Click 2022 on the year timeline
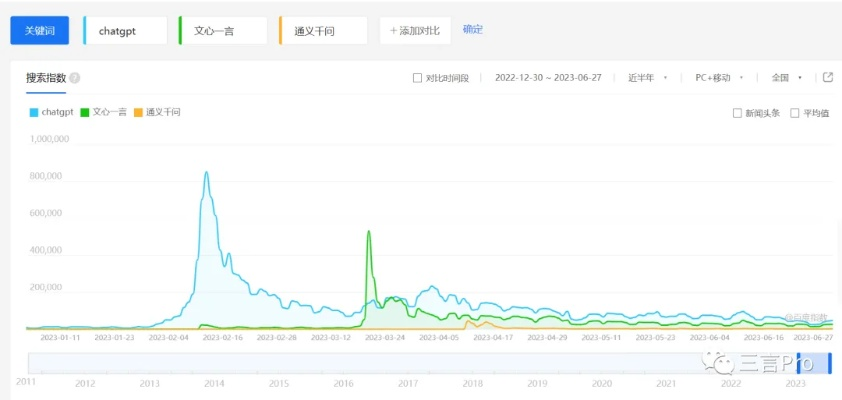842x400 pixels. [731, 384]
